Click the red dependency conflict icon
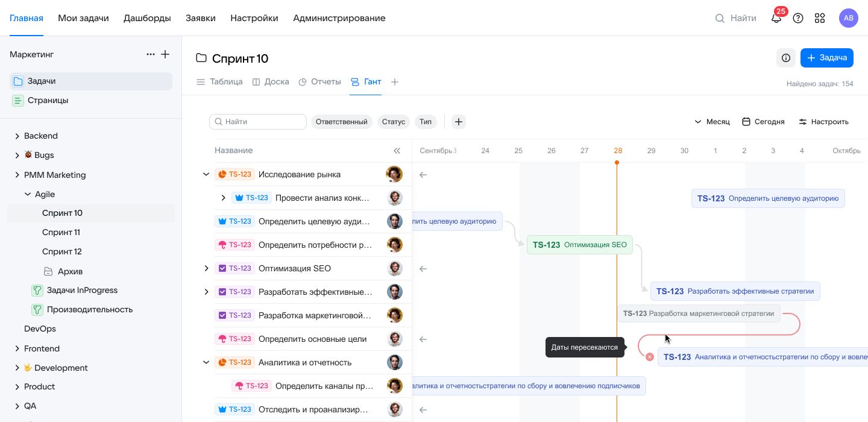The image size is (868, 422). 649,357
